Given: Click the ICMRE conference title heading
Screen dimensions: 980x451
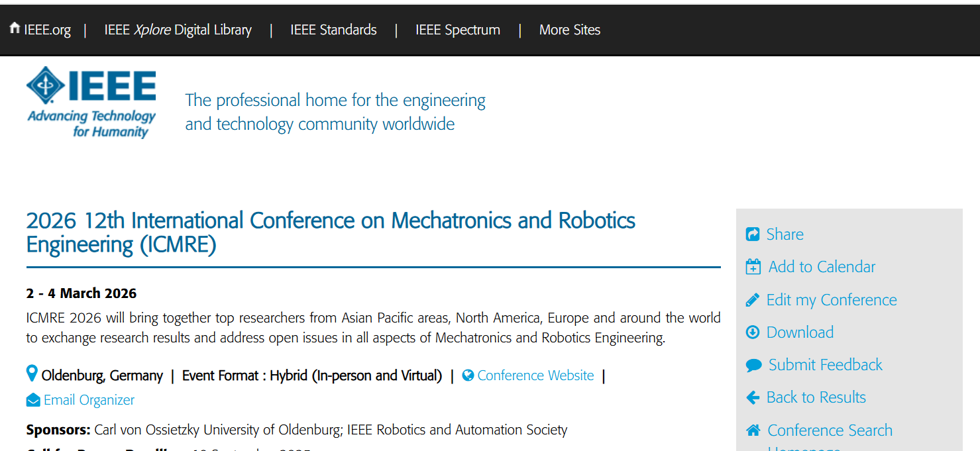Looking at the screenshot, I should 330,232.
